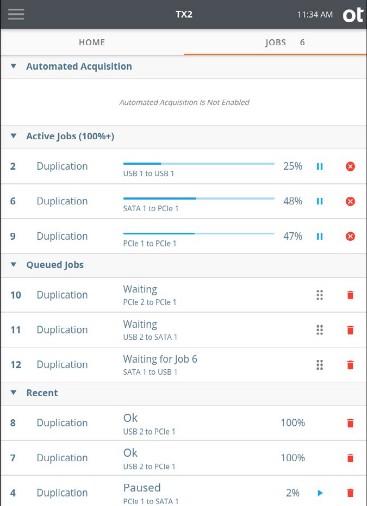The image size is (367, 506).
Task: Select the JOBS tab
Action: [275, 42]
